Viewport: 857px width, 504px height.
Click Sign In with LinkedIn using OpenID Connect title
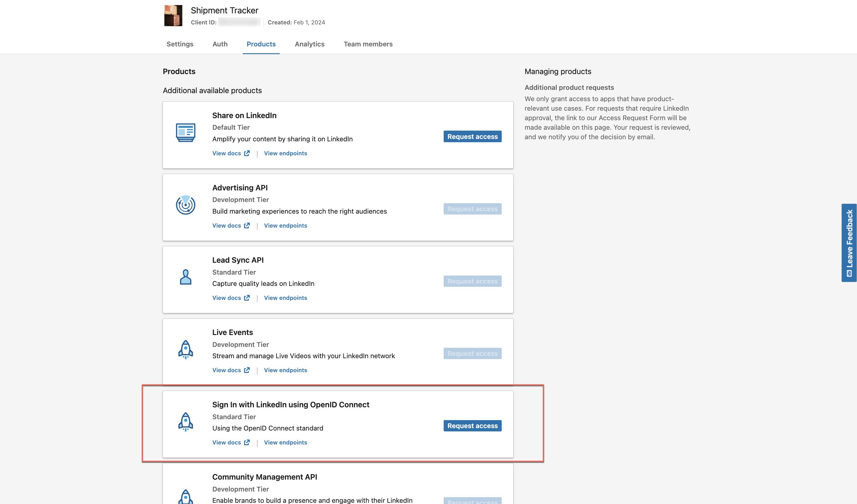[291, 404]
